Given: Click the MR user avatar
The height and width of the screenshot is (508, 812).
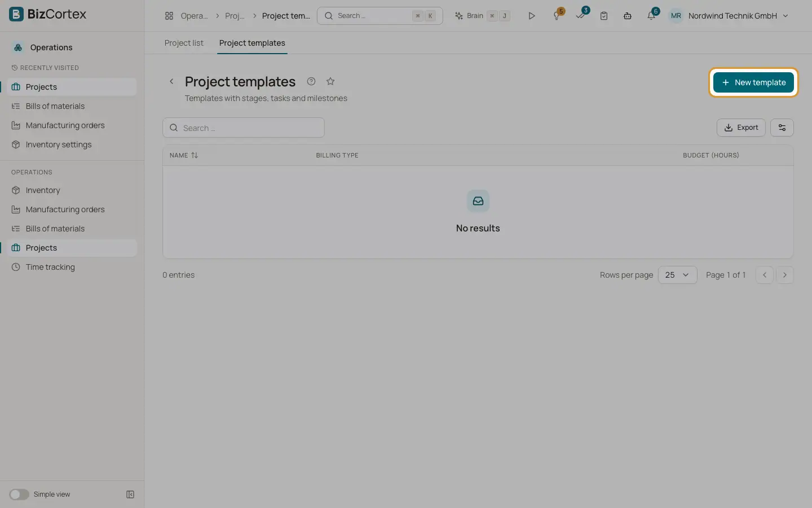Looking at the screenshot, I should click(x=676, y=16).
